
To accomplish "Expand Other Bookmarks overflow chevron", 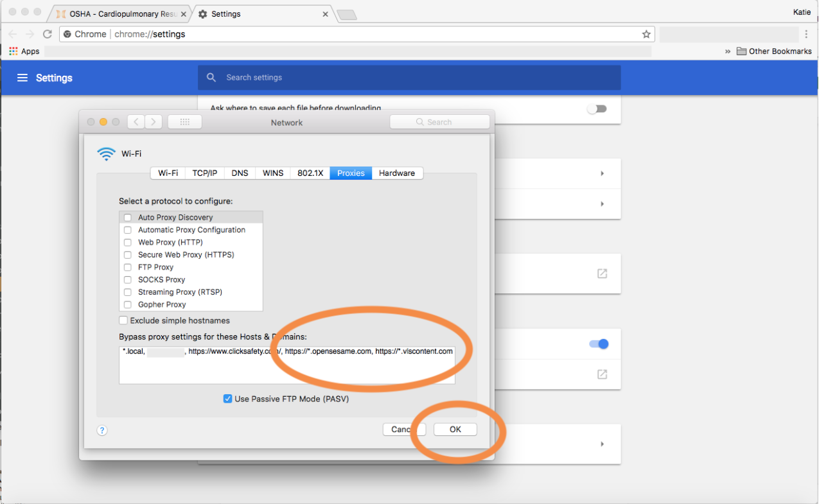I will [728, 51].
